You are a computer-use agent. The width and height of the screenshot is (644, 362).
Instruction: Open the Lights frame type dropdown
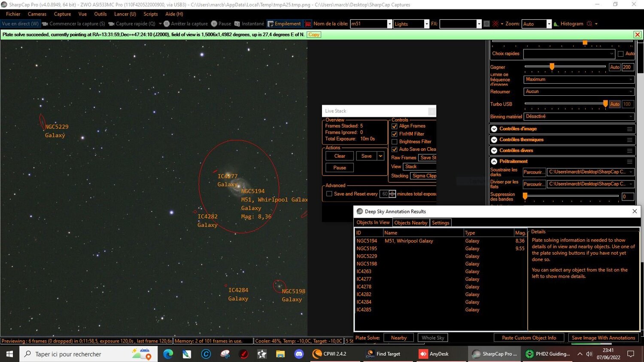click(425, 24)
